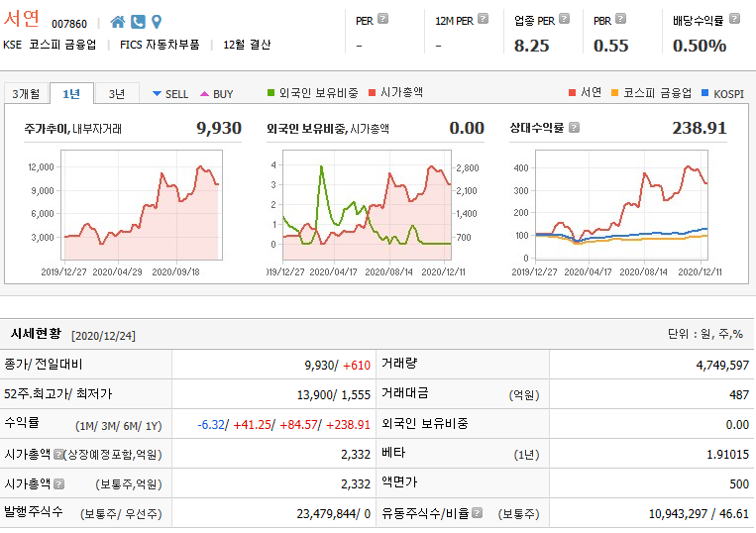The height and width of the screenshot is (533, 756).
Task: Click the 단위 : 원, 주,% note
Action: [x=704, y=334]
